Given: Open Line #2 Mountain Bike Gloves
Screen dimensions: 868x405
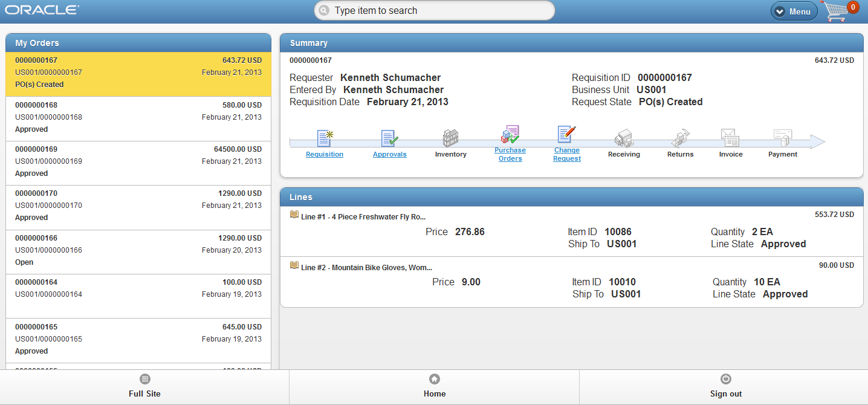Looking at the screenshot, I should (x=366, y=268).
